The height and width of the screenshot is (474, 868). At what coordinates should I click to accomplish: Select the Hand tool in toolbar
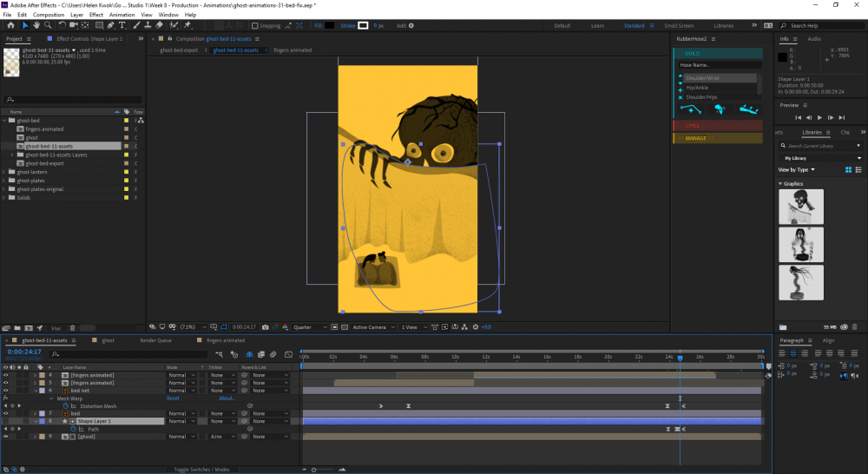[36, 25]
